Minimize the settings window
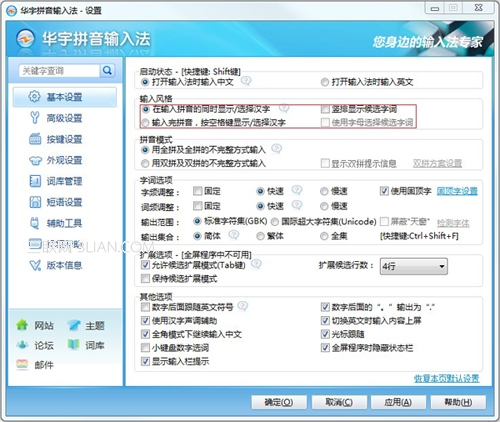The image size is (500, 422). coord(435,8)
